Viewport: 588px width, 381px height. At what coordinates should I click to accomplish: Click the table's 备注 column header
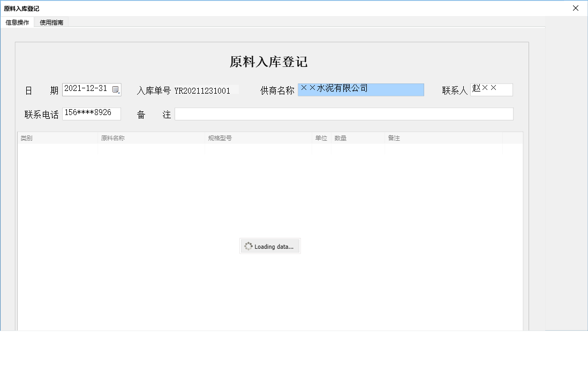point(395,138)
